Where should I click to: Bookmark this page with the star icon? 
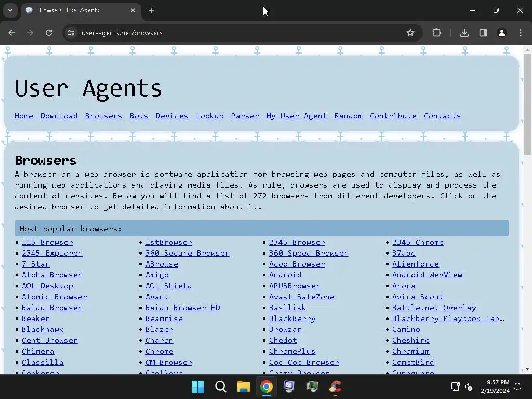click(x=410, y=33)
